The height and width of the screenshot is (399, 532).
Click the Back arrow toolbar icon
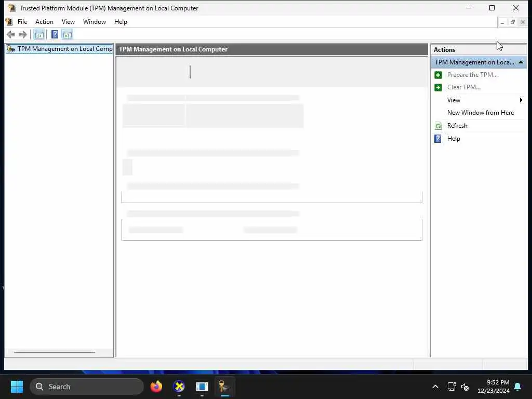point(11,34)
